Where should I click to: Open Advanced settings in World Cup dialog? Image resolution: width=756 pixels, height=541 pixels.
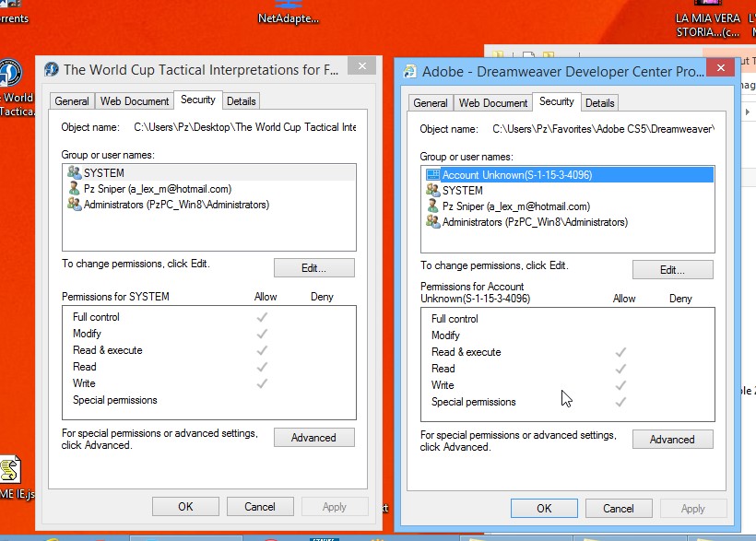point(313,438)
